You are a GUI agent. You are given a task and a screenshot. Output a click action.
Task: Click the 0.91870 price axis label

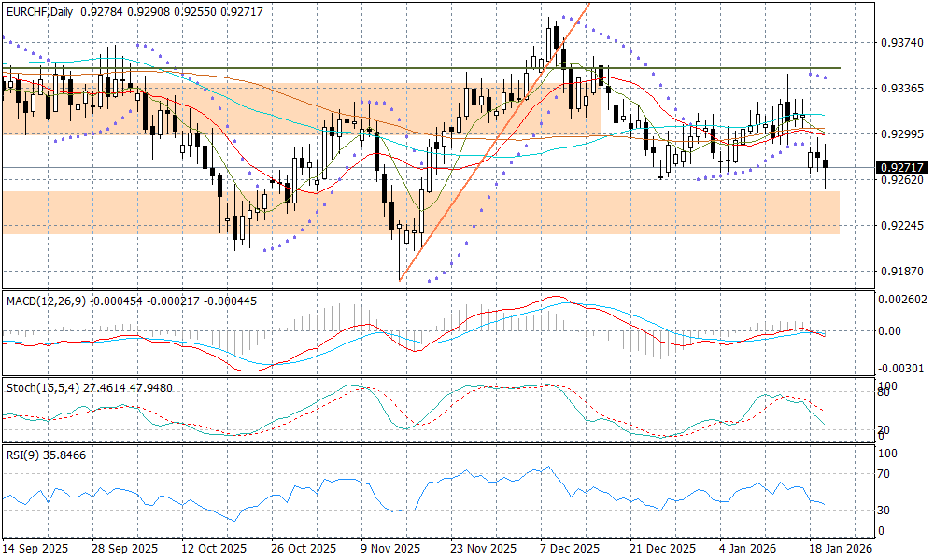coord(901,271)
